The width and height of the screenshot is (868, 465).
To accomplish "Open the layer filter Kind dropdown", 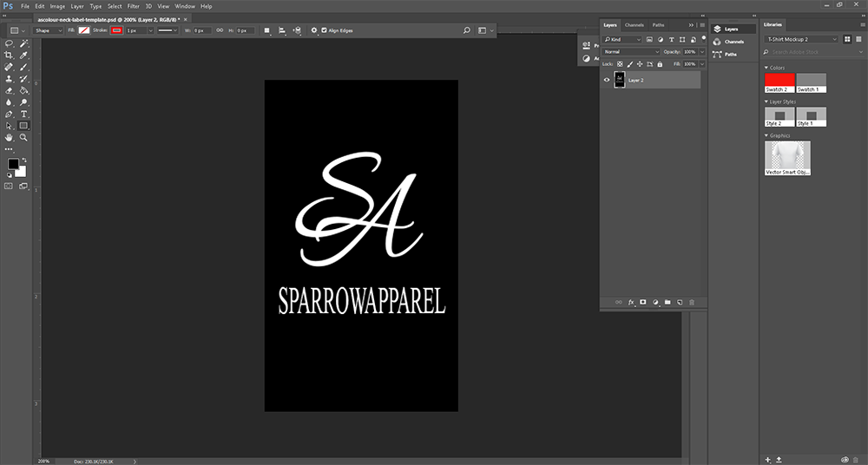I will pyautogui.click(x=622, y=39).
